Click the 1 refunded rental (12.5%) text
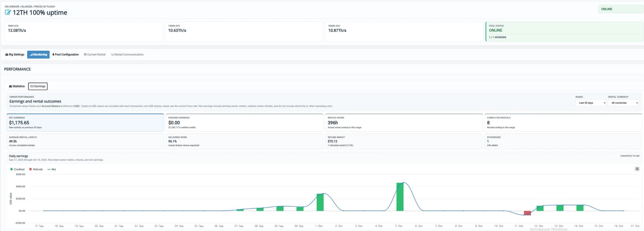 pos(340,145)
